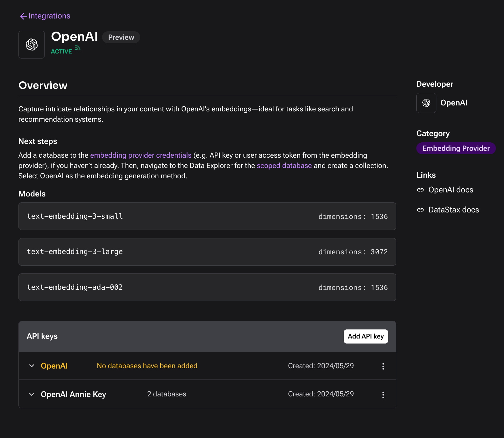The image size is (504, 438).
Task: Select the text-embedding-3-small model row
Action: click(x=207, y=216)
